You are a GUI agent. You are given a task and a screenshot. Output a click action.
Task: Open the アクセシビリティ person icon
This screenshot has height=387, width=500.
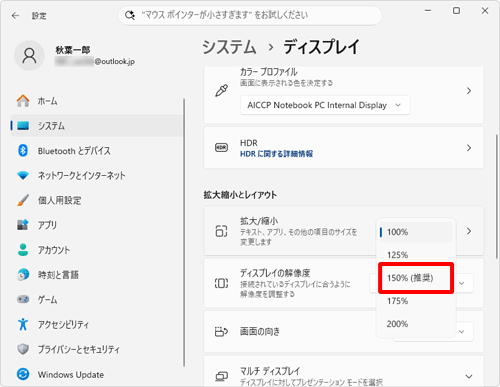(x=23, y=324)
